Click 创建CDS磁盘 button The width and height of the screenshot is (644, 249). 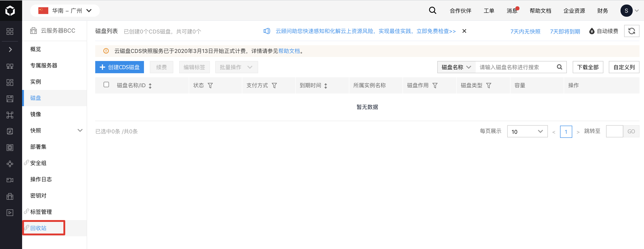120,67
